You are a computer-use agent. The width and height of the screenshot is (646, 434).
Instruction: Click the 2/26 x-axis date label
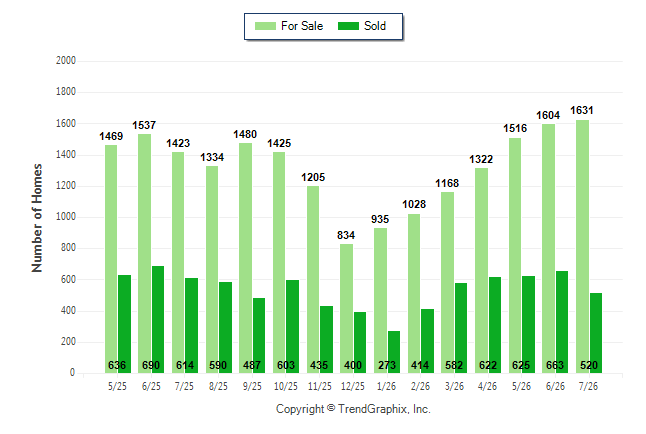[x=421, y=386]
